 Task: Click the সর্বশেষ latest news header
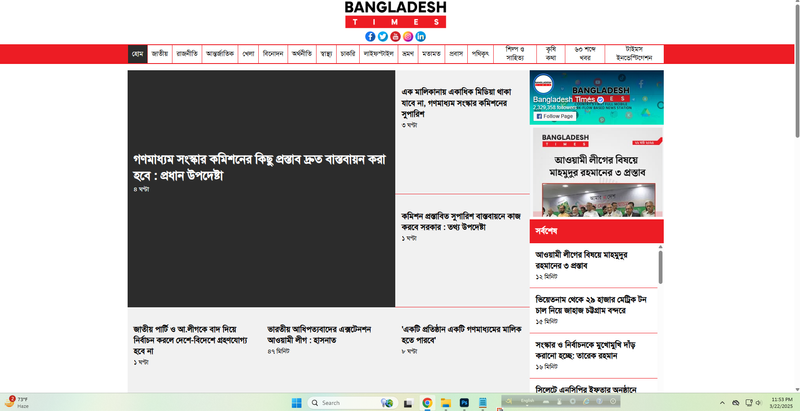point(596,231)
